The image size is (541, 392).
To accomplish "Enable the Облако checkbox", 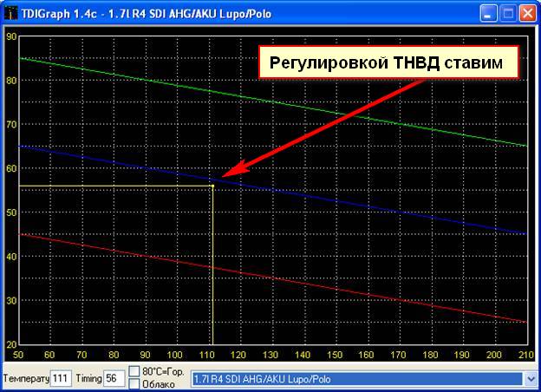I will [134, 383].
